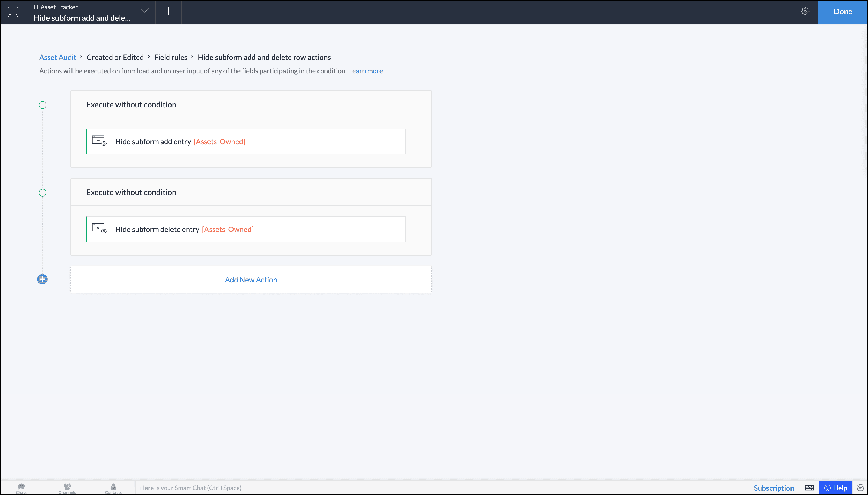The width and height of the screenshot is (868, 495).
Task: Click the hide subform add entry icon
Action: pos(99,141)
